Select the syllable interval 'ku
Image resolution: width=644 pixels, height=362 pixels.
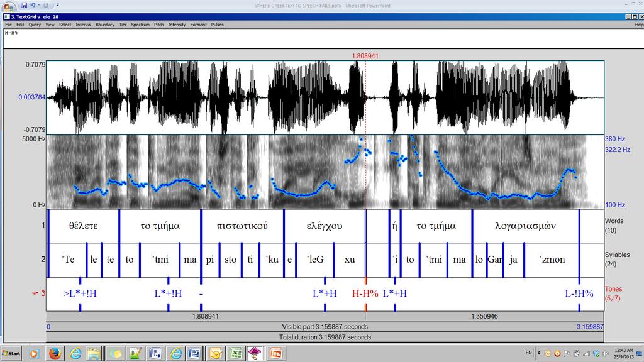coord(272,260)
